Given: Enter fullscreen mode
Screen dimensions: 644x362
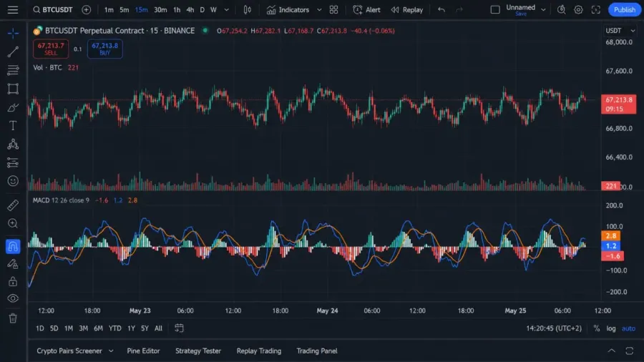Looking at the screenshot, I should [x=596, y=9].
